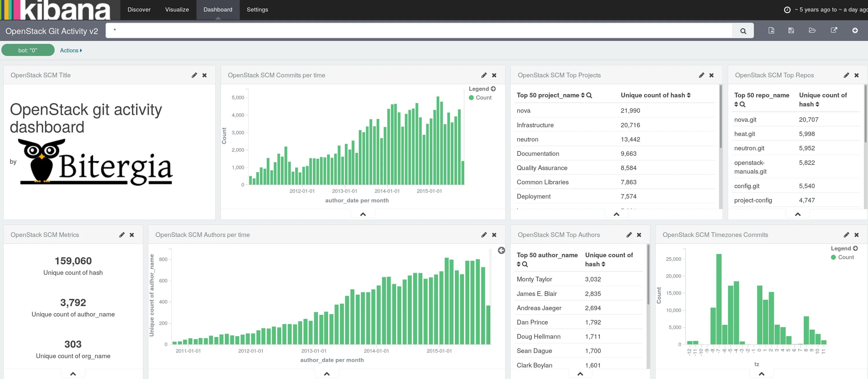Click the Save Dashboard floppy icon
The height and width of the screenshot is (379, 868).
791,31
